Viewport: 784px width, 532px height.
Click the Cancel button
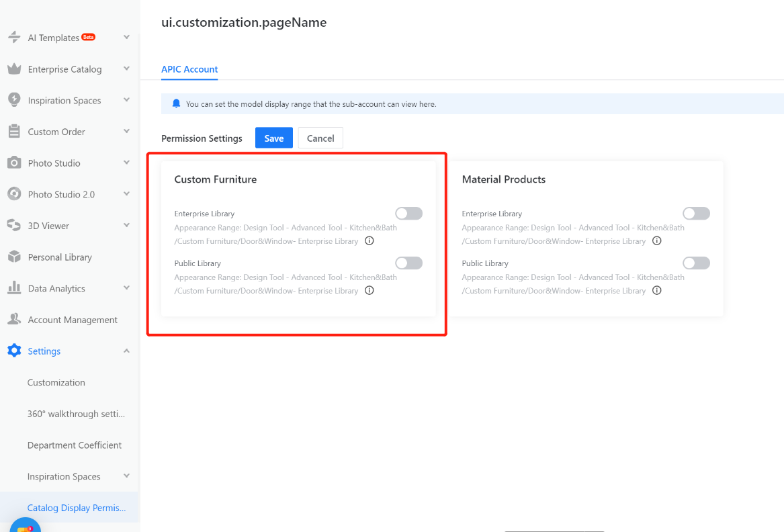point(320,138)
